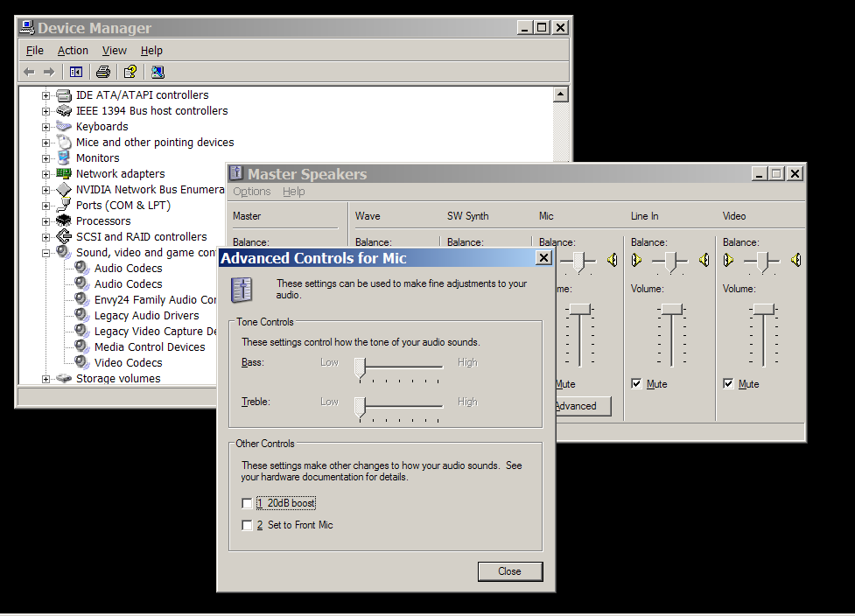Expand the IDE ATA/ATAPI controllers node
Screen dimensions: 855x616
tap(46, 96)
